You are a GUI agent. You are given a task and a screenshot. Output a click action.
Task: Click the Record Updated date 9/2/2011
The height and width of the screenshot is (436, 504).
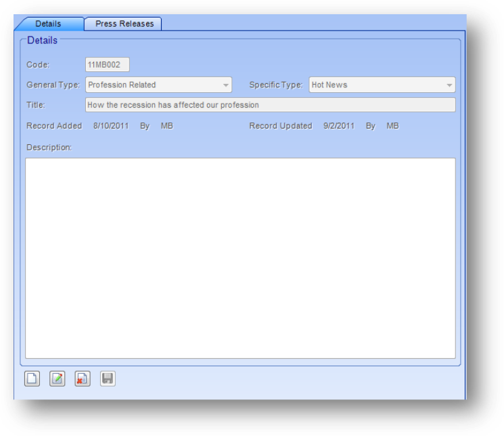click(339, 126)
